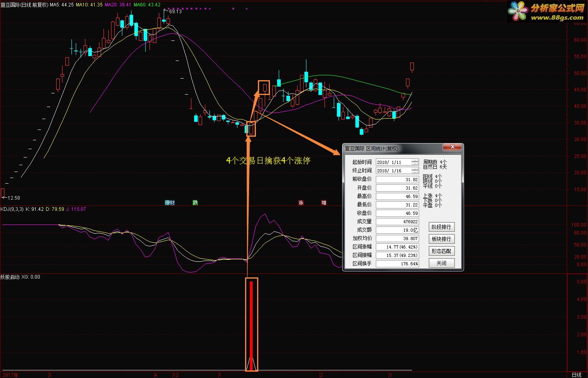Click the 日线 period label at bottom right

(x=577, y=375)
